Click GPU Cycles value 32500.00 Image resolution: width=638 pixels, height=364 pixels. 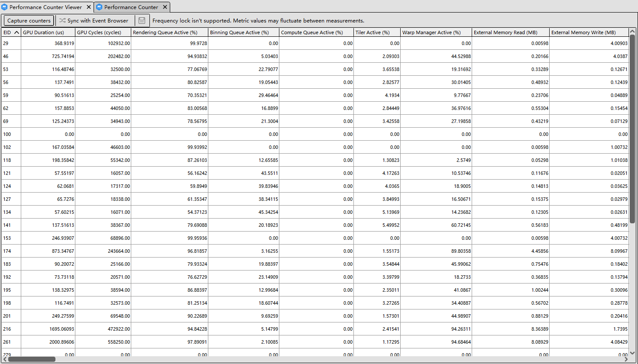point(120,69)
